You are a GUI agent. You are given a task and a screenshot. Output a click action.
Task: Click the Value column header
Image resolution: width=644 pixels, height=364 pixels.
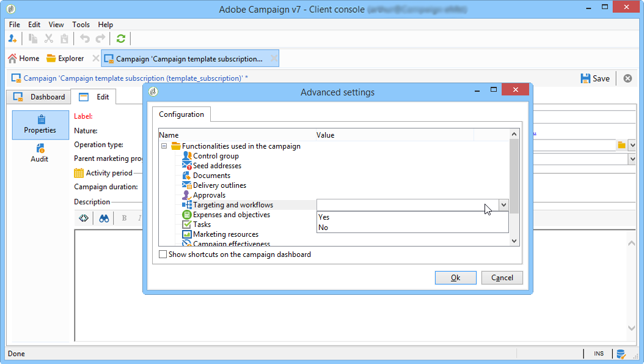pyautogui.click(x=395, y=135)
